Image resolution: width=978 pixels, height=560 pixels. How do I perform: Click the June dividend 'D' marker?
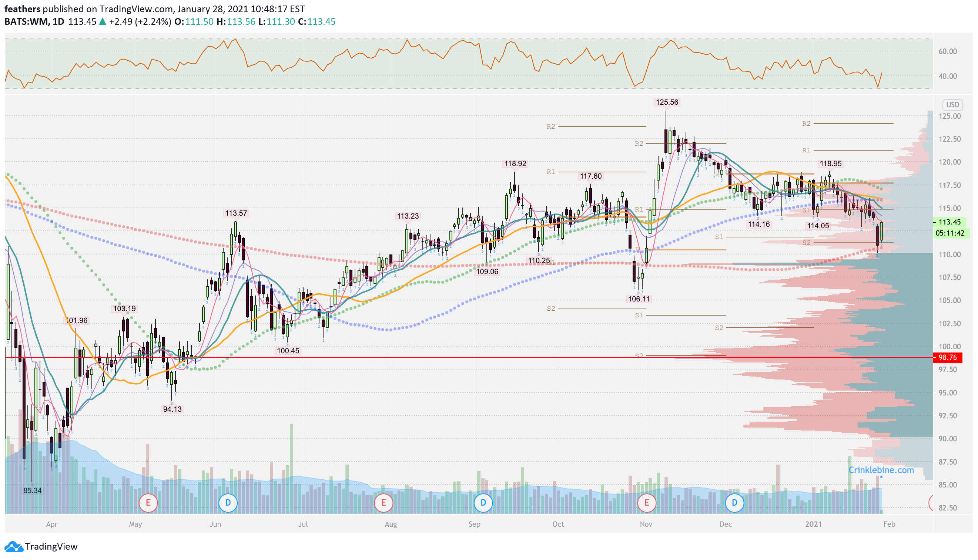click(x=228, y=503)
